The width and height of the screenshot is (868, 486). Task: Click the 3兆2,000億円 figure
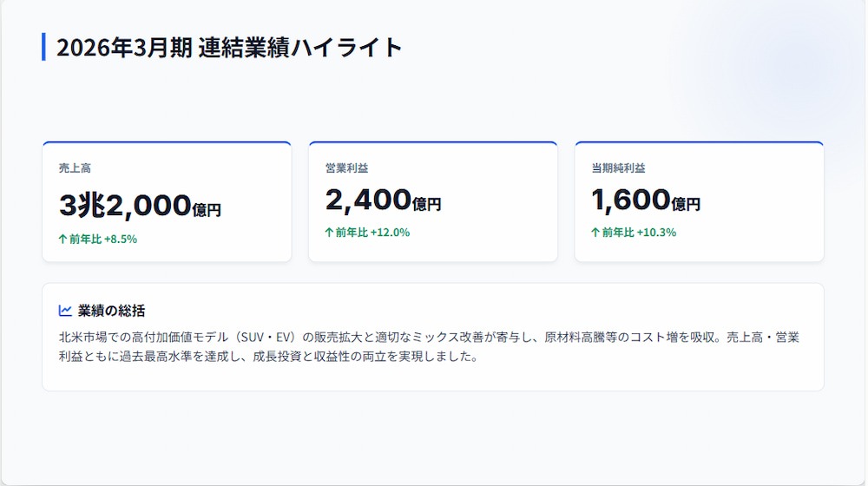point(140,206)
